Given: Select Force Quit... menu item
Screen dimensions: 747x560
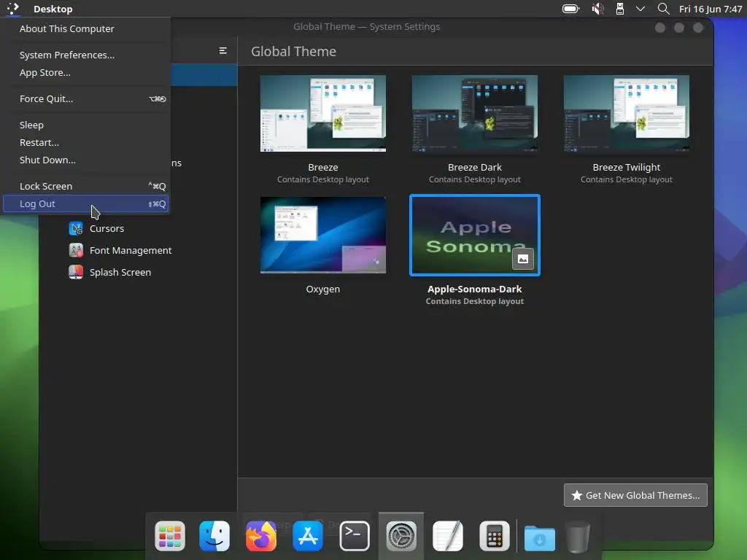Looking at the screenshot, I should tap(86, 98).
